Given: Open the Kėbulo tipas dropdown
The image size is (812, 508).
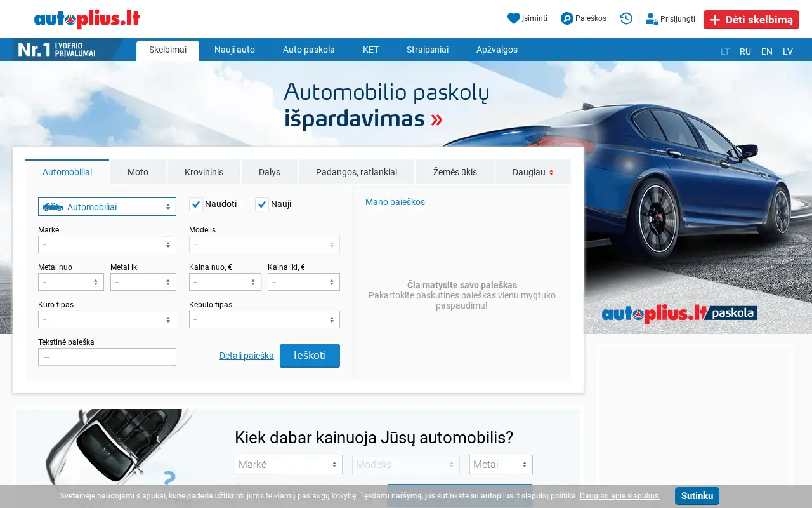Looking at the screenshot, I should pos(265,319).
